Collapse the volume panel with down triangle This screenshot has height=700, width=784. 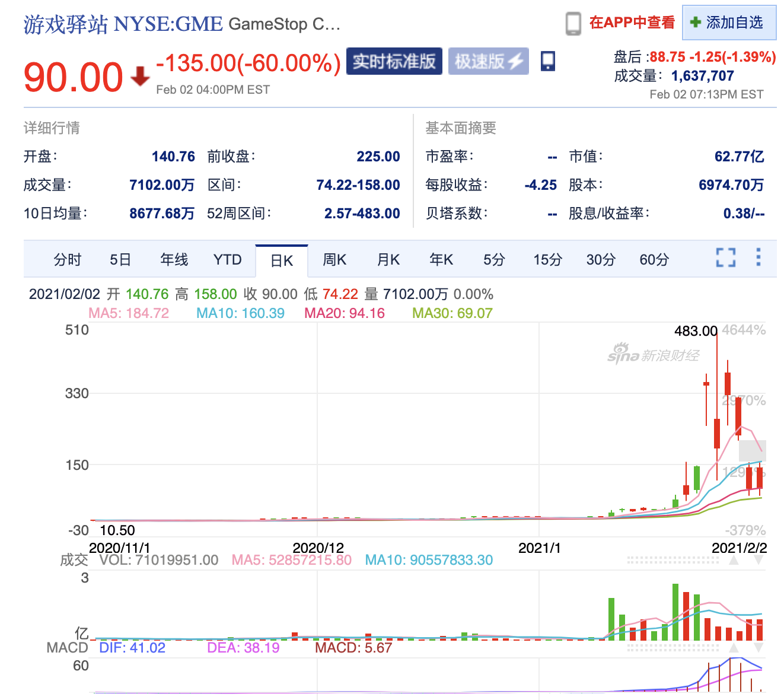(x=758, y=559)
